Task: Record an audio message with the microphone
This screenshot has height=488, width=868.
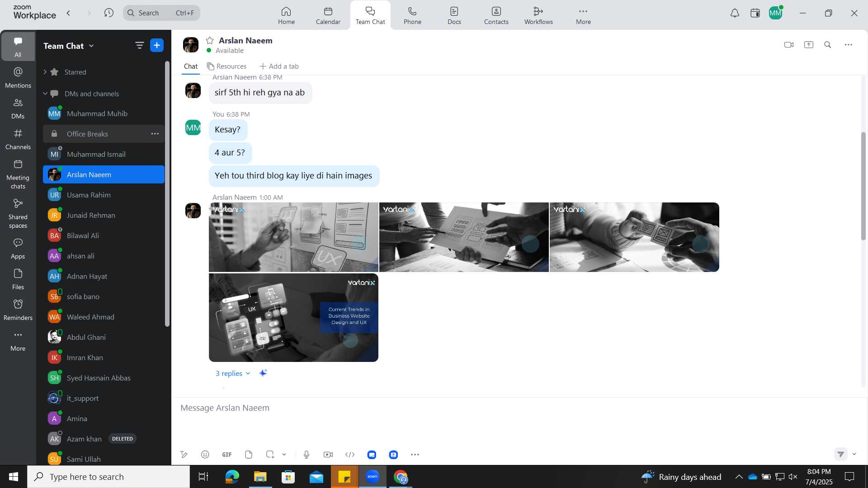Action: 307,455
